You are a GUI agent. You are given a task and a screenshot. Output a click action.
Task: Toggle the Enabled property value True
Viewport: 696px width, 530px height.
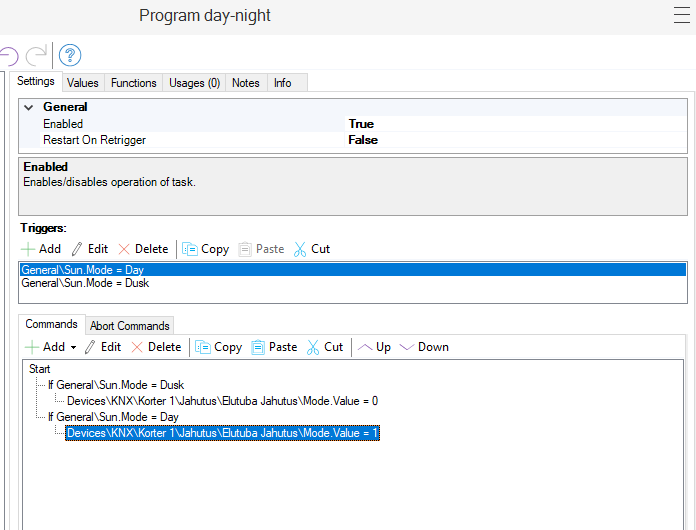click(x=361, y=124)
